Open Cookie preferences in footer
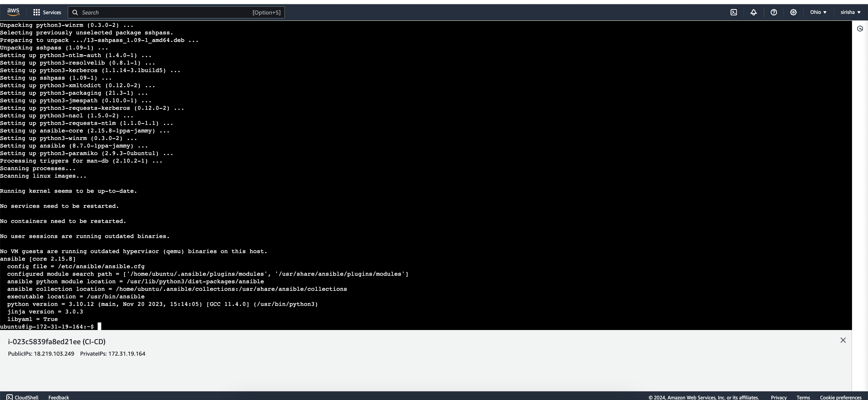This screenshot has height=400, width=868. 840,397
